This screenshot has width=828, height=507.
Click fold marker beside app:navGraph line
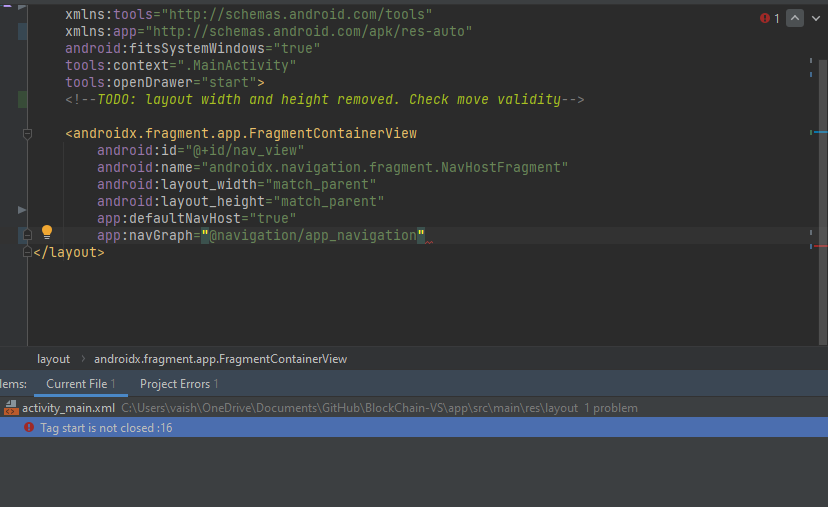tap(27, 234)
